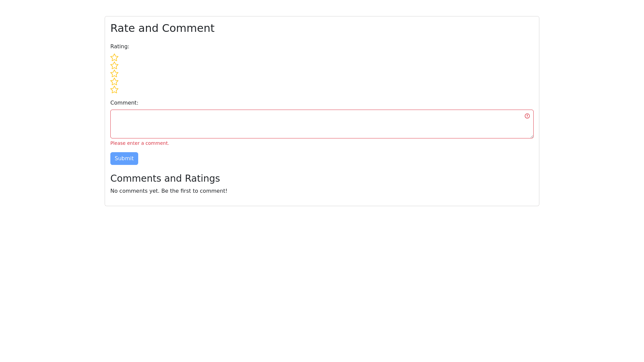The width and height of the screenshot is (644, 362).
Task: Click the word "Ratings" in the lower heading
Action: [202, 178]
